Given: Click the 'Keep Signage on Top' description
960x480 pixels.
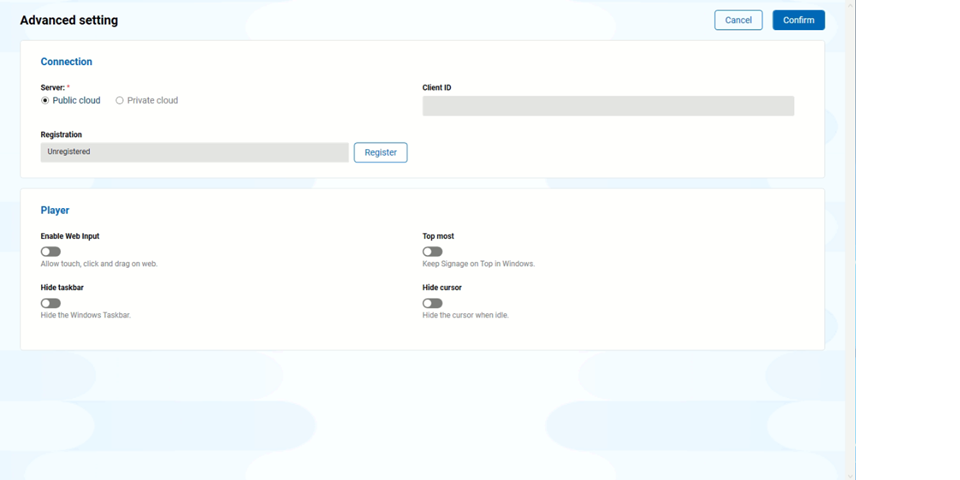Looking at the screenshot, I should pos(478,264).
